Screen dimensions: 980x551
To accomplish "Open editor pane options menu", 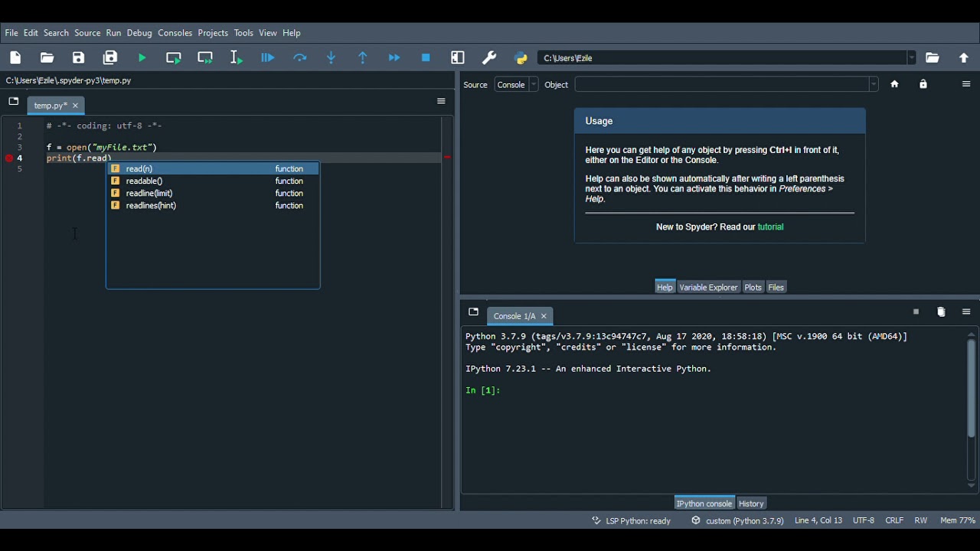I will click(x=441, y=101).
